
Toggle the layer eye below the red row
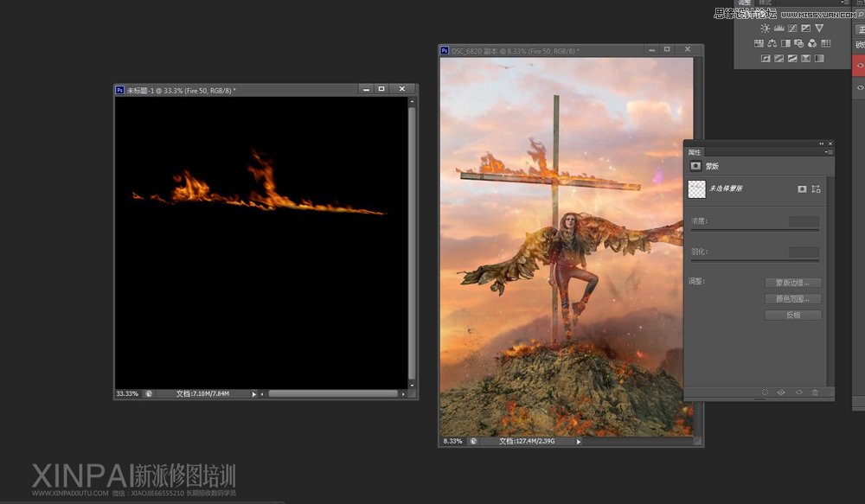860,87
